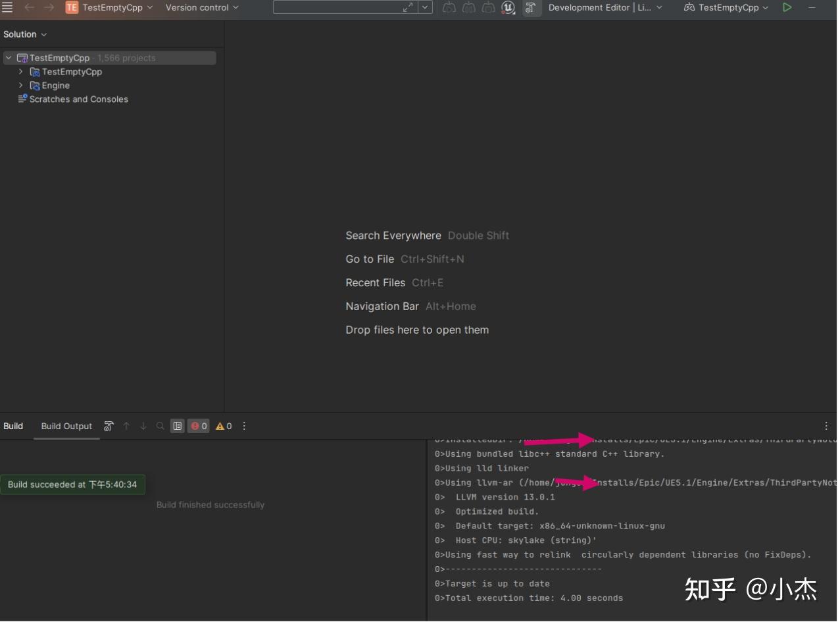Viewport: 840px width, 624px height.
Task: Run the project with the green play icon
Action: point(787,7)
